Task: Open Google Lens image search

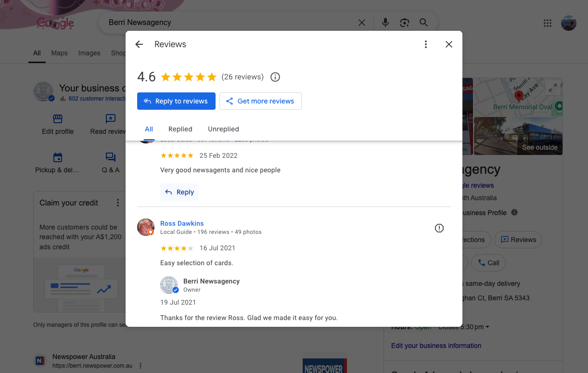Action: pyautogui.click(x=404, y=23)
